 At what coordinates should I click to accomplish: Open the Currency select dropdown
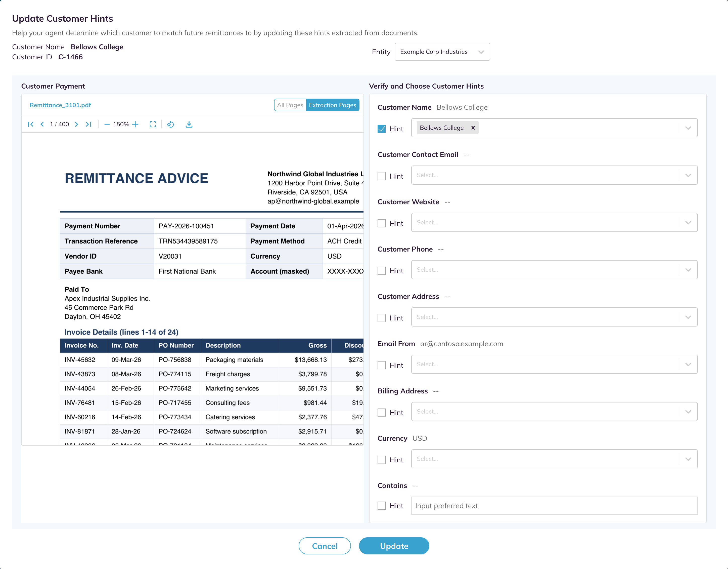pos(554,459)
